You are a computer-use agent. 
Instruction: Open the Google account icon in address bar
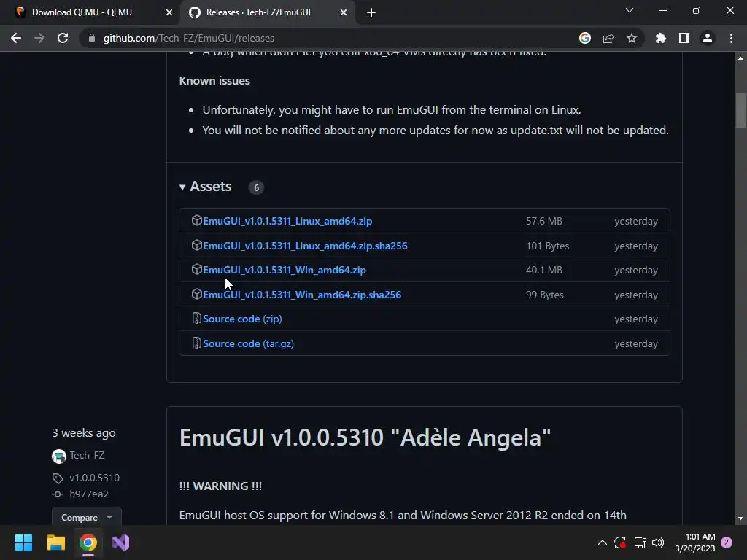point(585,38)
